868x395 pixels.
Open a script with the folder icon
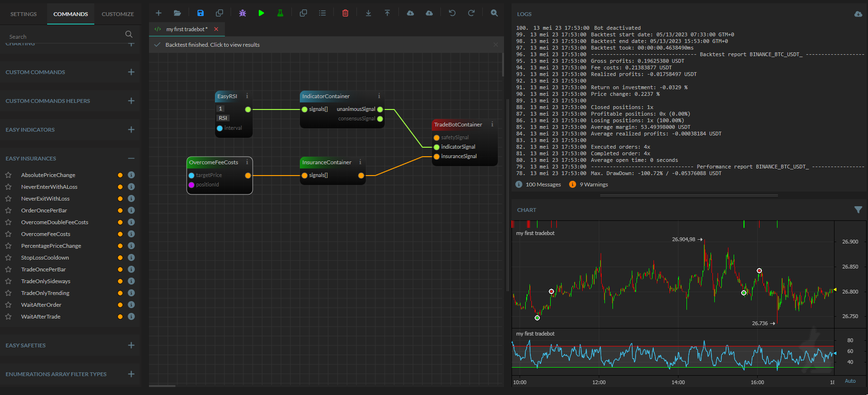177,13
